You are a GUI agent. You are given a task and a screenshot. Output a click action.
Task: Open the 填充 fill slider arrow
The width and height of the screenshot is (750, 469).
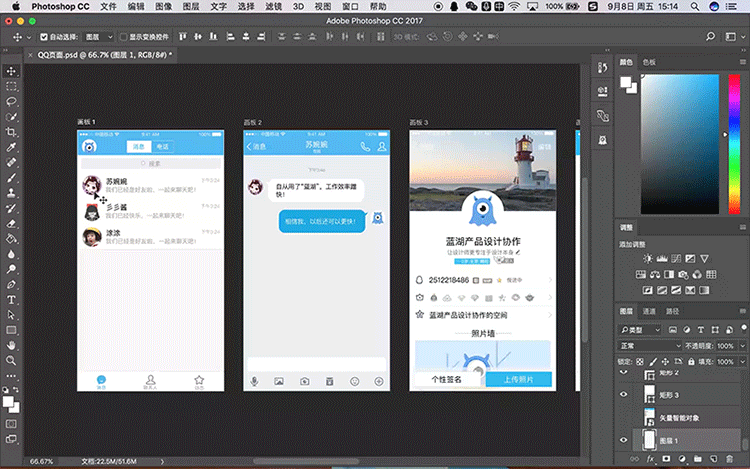[x=742, y=361]
